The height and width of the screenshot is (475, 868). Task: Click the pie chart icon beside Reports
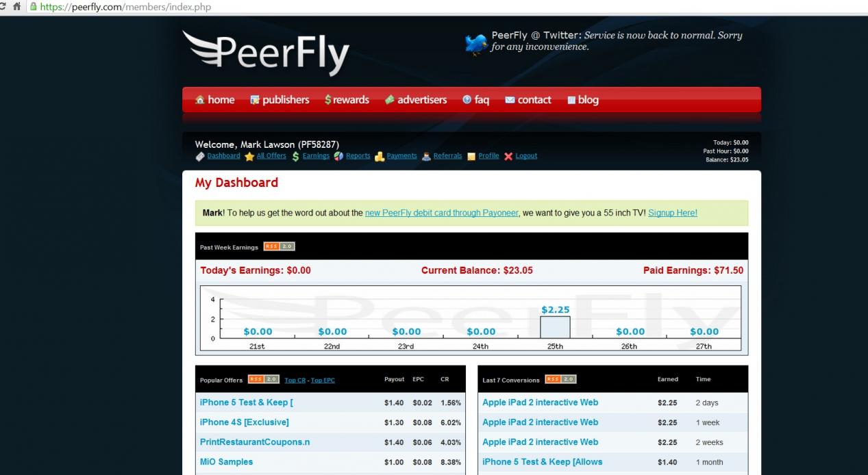338,156
